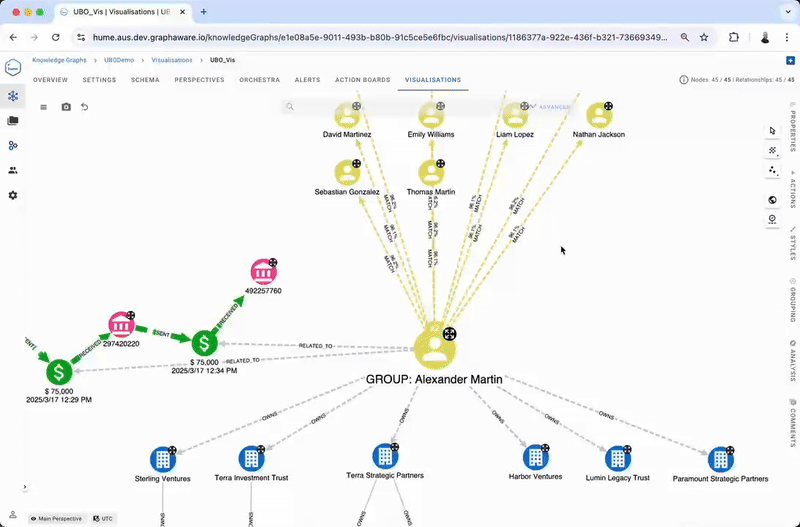Switch to the Action Boards tab

tap(362, 80)
